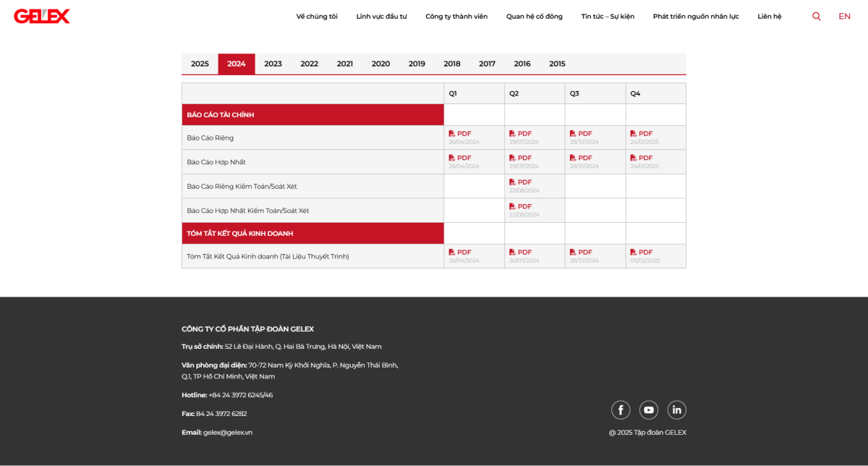868x466 pixels.
Task: Download Báo Cáo Hợp Nhất Q1 PDF
Action: point(460,158)
